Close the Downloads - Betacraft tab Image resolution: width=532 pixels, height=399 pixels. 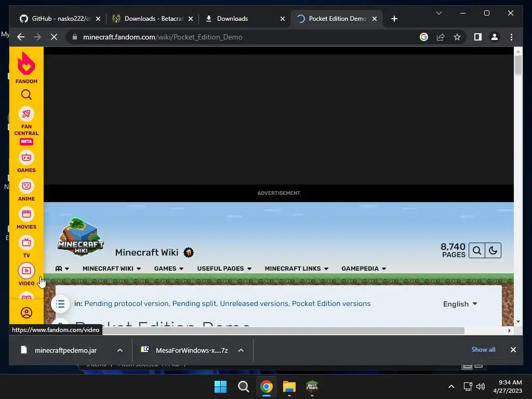tap(191, 19)
